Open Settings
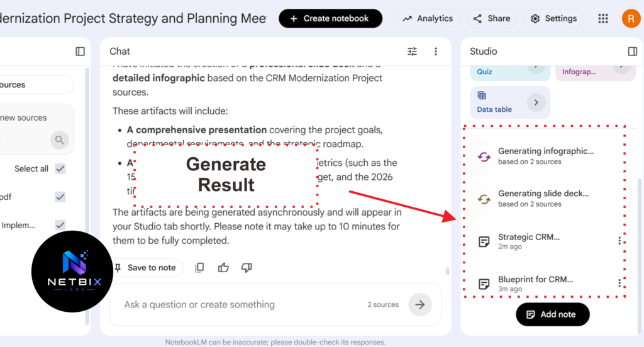This screenshot has height=347, width=644. coord(554,18)
